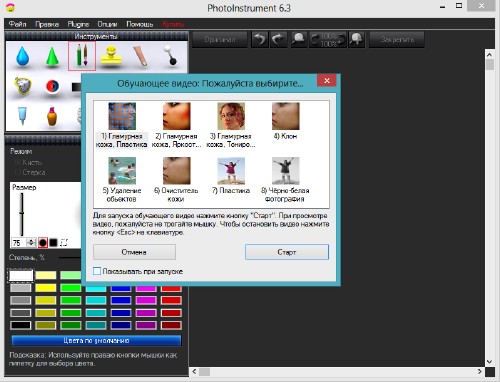Screen dimensions: 500x382
Task: Select the skin-tone concealer tube tool
Action: pos(140,56)
